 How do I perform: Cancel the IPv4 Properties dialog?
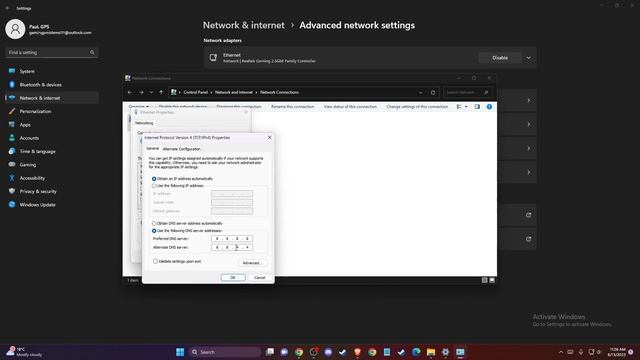(260, 278)
